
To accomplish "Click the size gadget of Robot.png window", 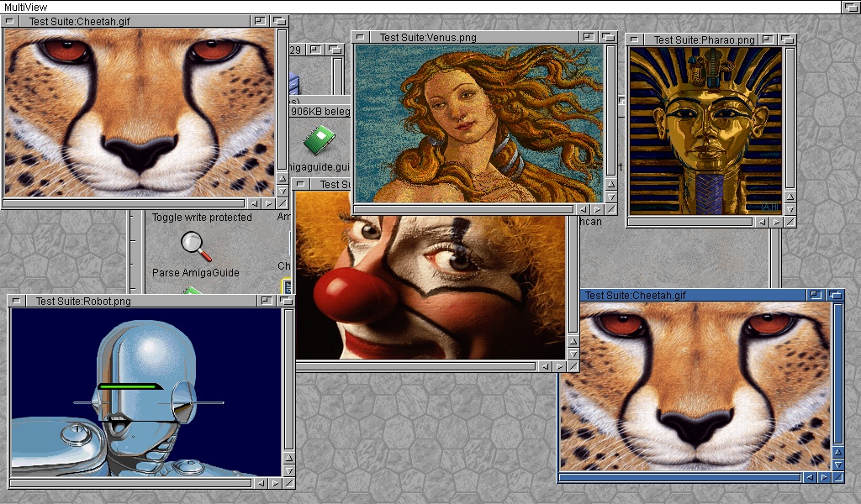I will [x=289, y=483].
